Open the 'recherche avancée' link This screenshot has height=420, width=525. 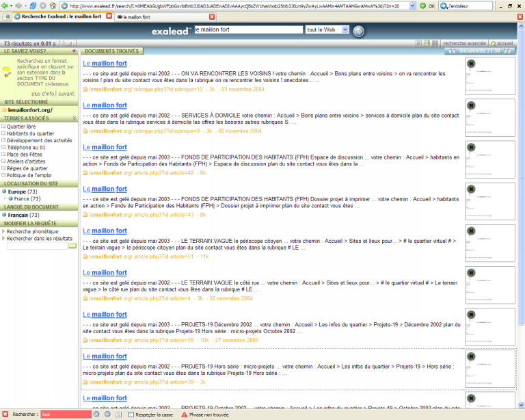point(464,43)
